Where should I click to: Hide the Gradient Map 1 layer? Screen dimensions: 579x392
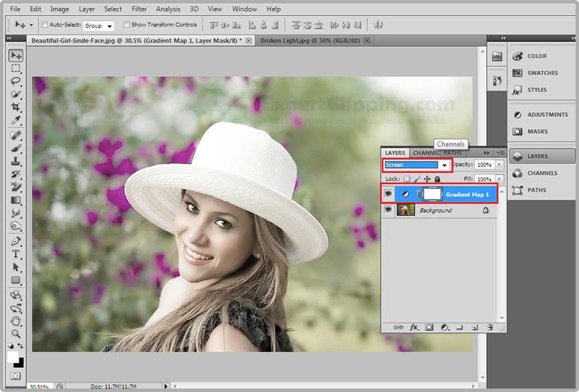coord(388,194)
